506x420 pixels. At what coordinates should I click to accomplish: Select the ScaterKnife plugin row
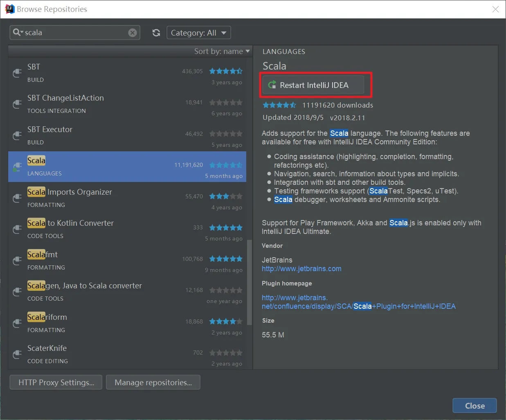127,355
